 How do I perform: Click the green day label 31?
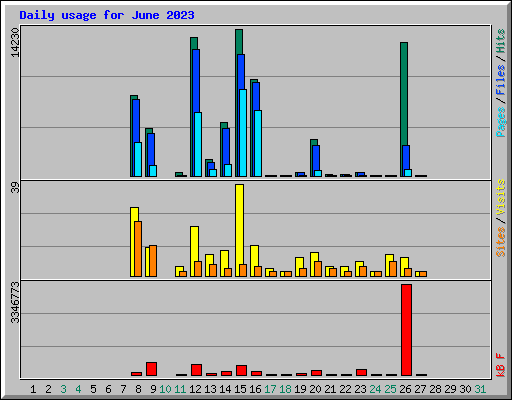[x=480, y=389]
